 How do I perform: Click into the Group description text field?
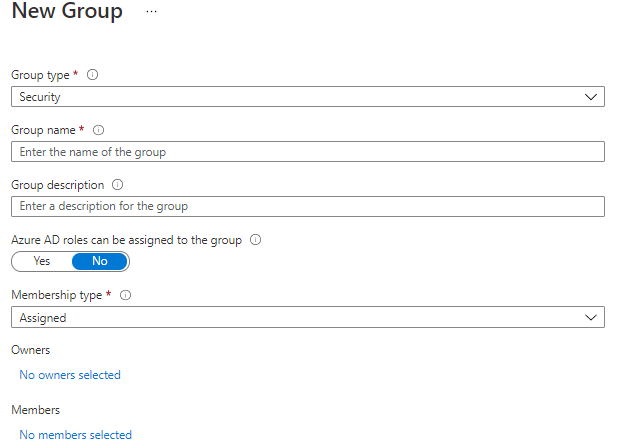click(308, 206)
